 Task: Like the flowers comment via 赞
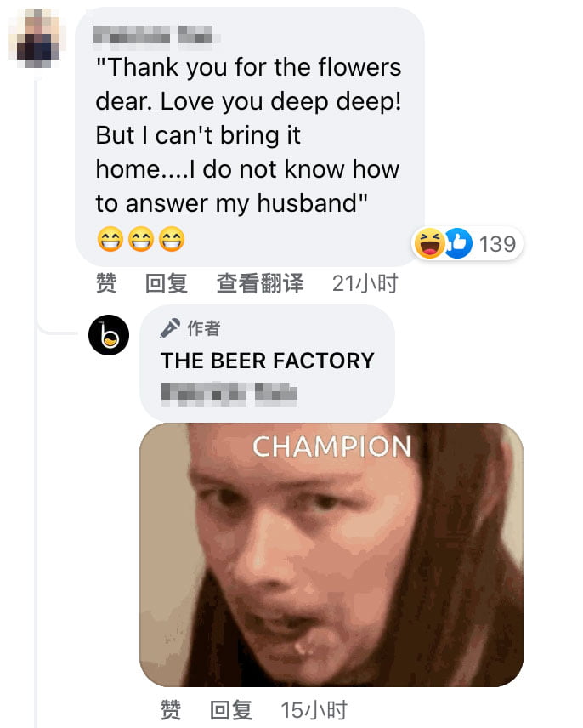pos(106,282)
